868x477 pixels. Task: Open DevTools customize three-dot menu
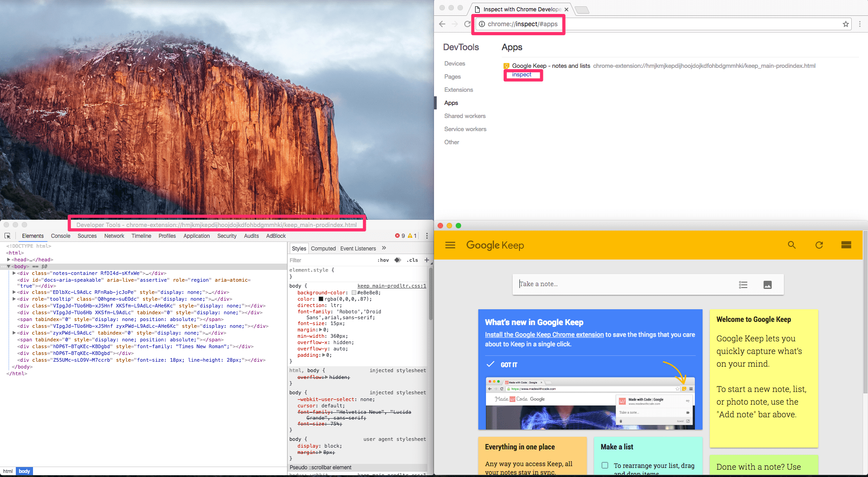click(x=427, y=236)
